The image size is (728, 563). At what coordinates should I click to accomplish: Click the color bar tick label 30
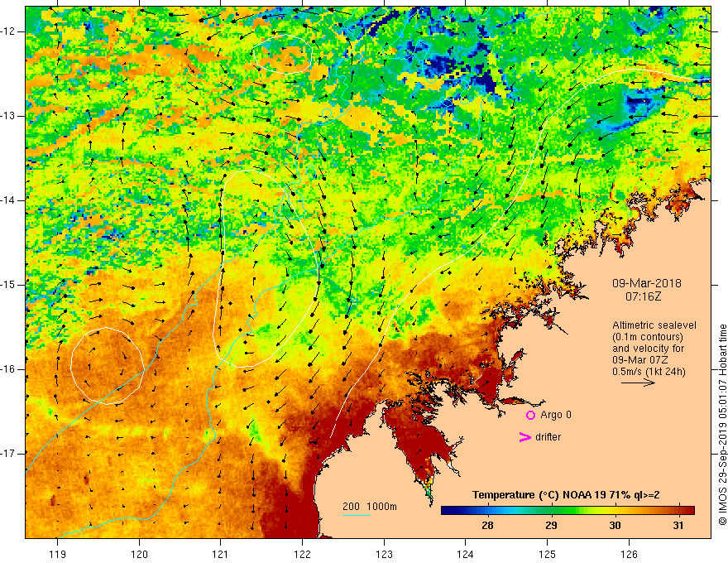coord(615,526)
